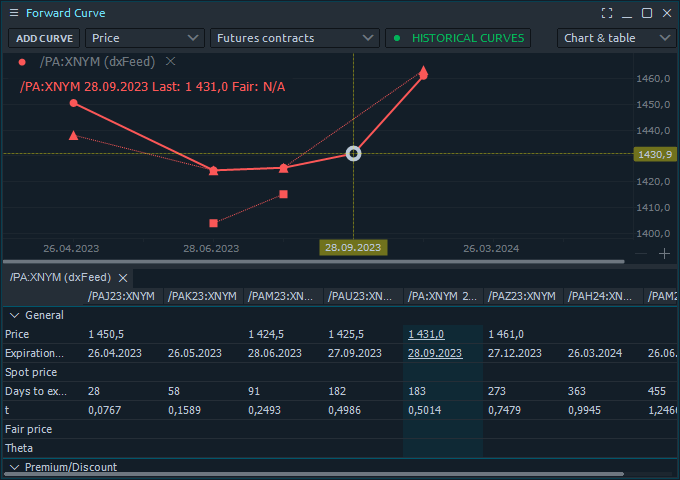Image resolution: width=680 pixels, height=480 pixels.
Task: Click the /PAZ23:XNYM column header
Action: click(x=522, y=296)
